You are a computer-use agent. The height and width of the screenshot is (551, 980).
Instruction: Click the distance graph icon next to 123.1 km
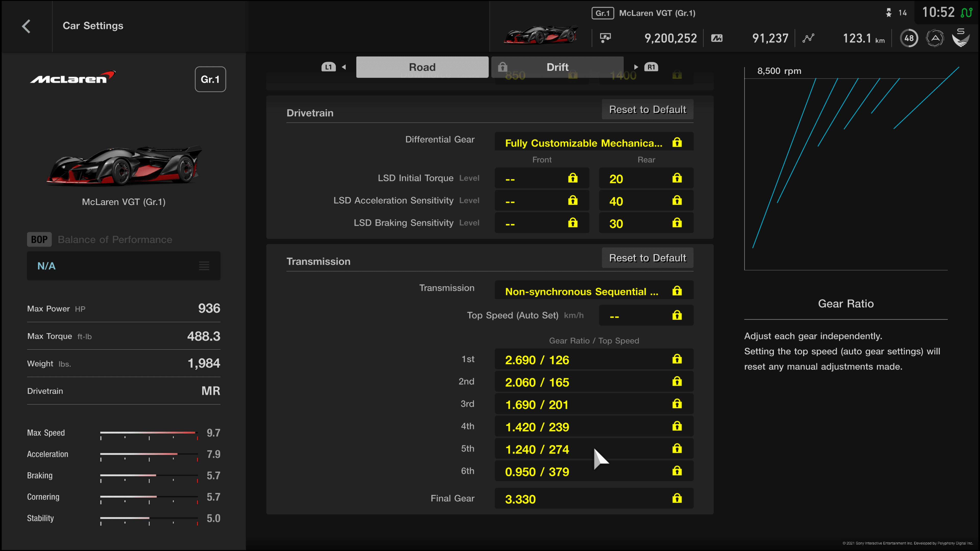808,38
